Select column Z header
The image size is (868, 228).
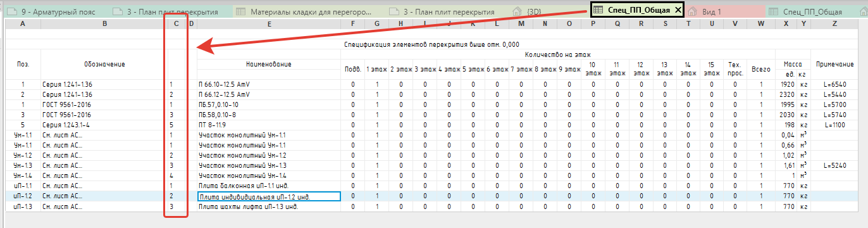(x=835, y=23)
